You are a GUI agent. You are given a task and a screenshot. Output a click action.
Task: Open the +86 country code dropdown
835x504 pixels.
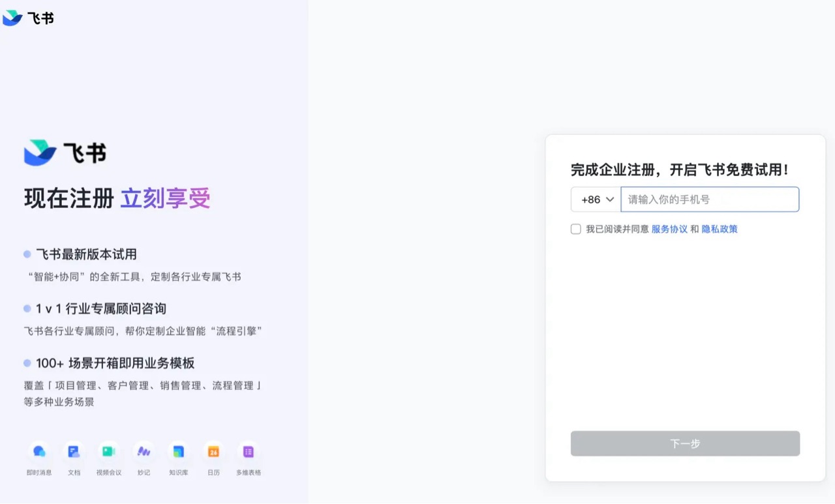point(596,200)
